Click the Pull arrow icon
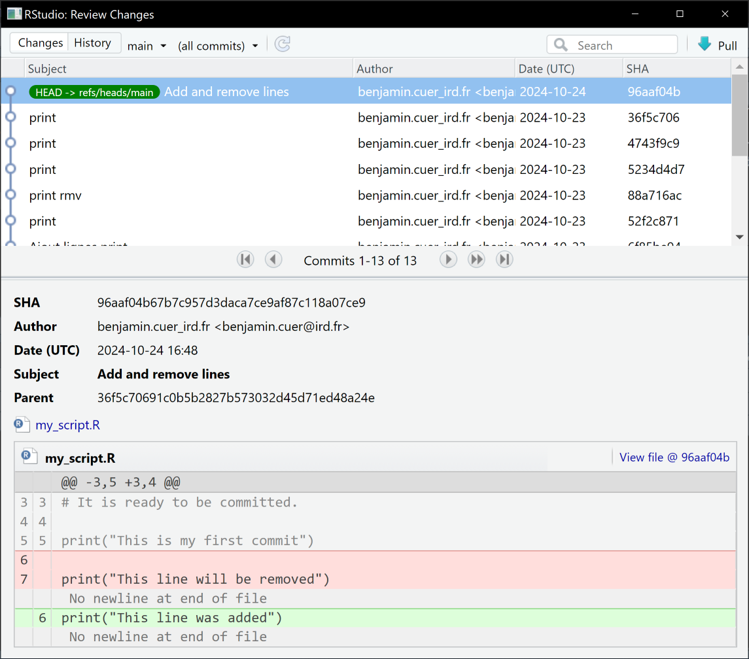 point(705,44)
